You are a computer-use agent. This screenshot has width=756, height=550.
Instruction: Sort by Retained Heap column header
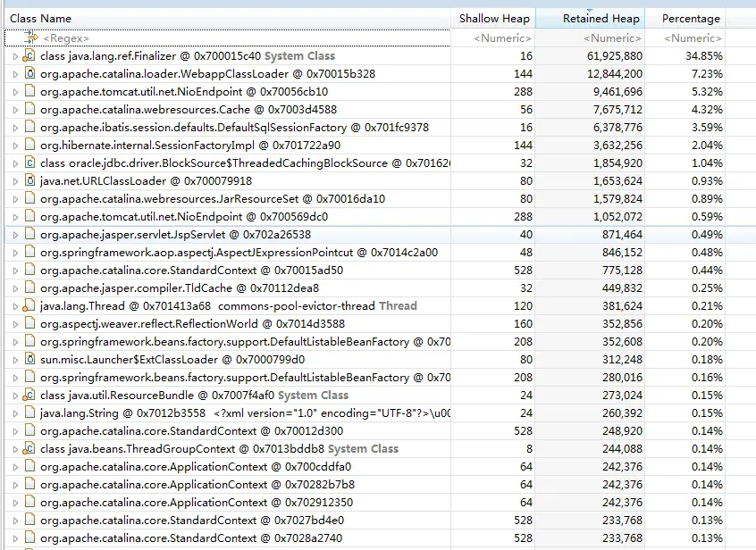(590, 18)
